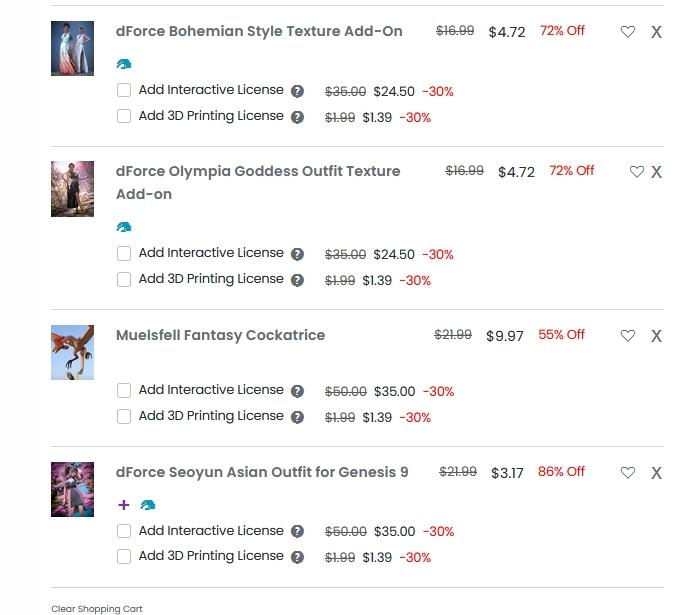Enable Interactive License for Bohemian Style Texture
The height and width of the screenshot is (615, 698).
(124, 90)
